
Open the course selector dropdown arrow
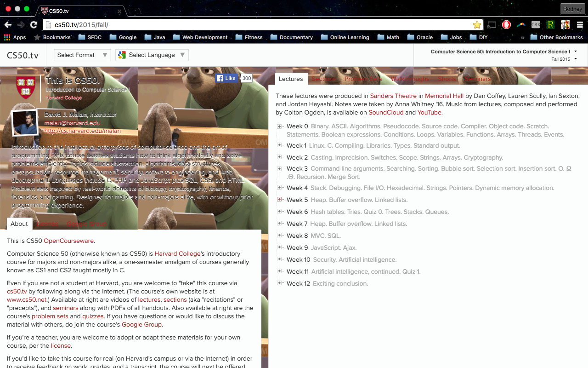576,52
